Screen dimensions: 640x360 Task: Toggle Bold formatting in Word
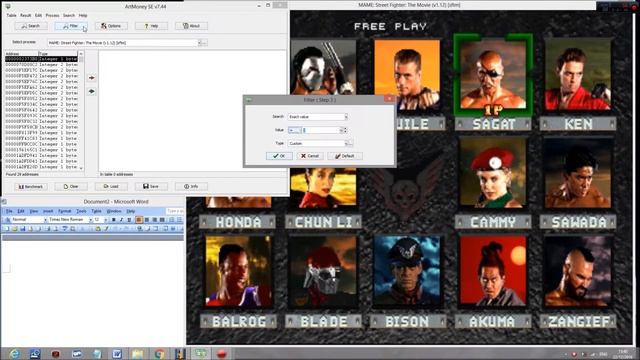point(113,220)
